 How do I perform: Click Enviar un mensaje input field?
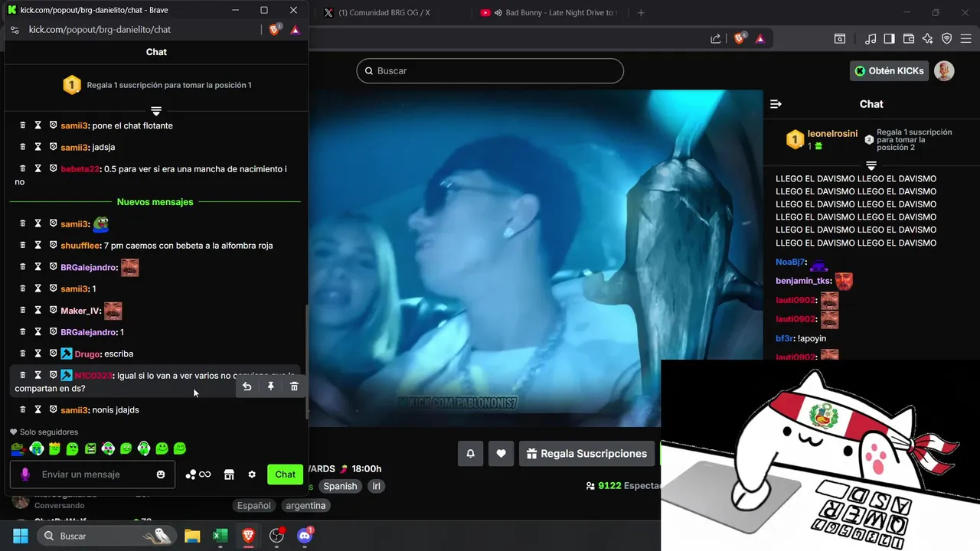tap(92, 474)
